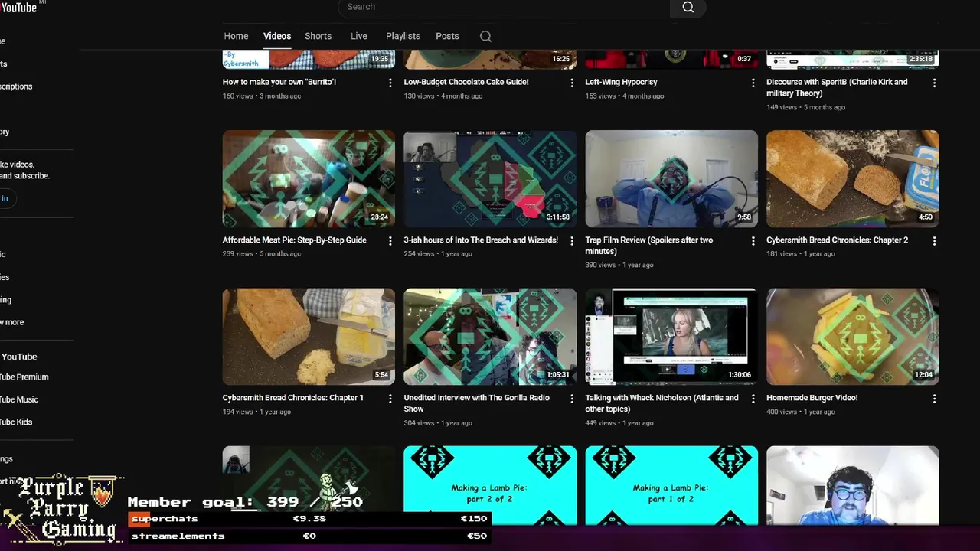Click "390 views • 1 year ago" text

(x=619, y=266)
